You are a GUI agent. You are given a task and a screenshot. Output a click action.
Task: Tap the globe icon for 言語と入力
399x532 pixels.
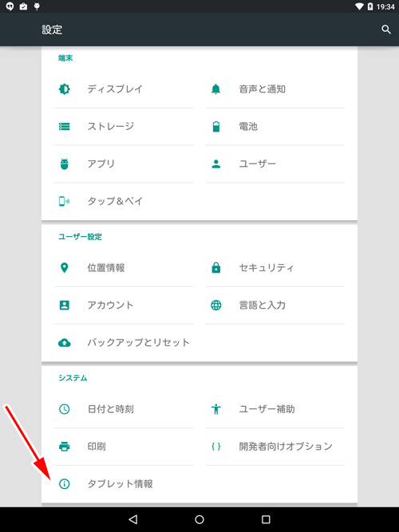point(216,305)
